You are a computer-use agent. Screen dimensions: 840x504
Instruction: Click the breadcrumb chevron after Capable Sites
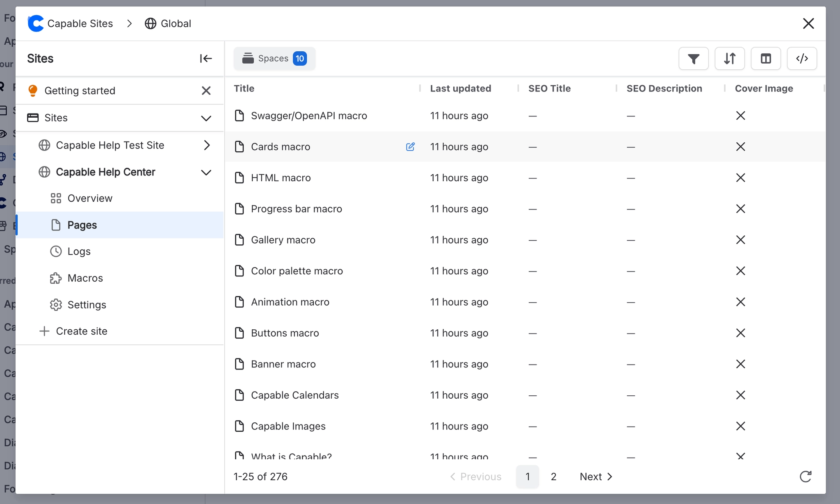(x=130, y=23)
